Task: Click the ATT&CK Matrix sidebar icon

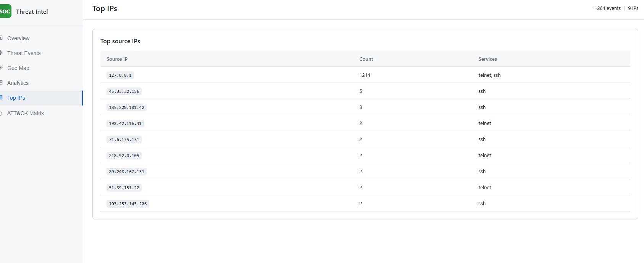Action: tap(2, 113)
